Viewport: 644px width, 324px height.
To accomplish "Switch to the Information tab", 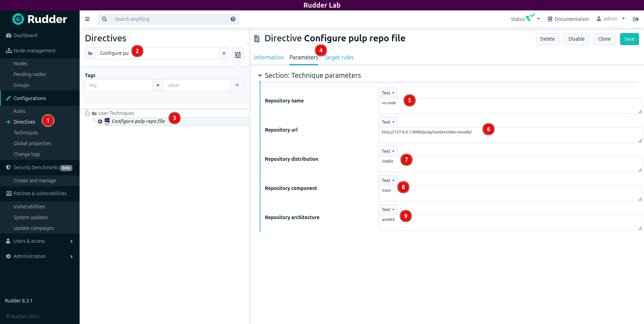I will pos(269,57).
